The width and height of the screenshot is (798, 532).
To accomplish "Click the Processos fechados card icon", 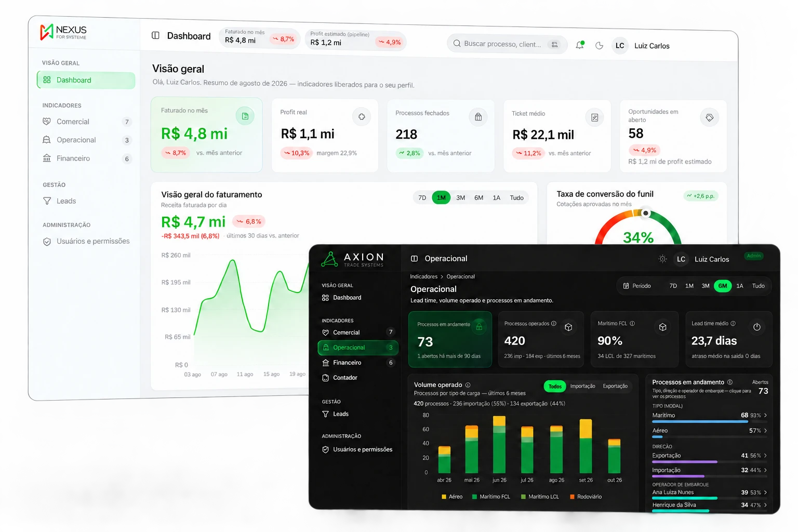I will [478, 117].
